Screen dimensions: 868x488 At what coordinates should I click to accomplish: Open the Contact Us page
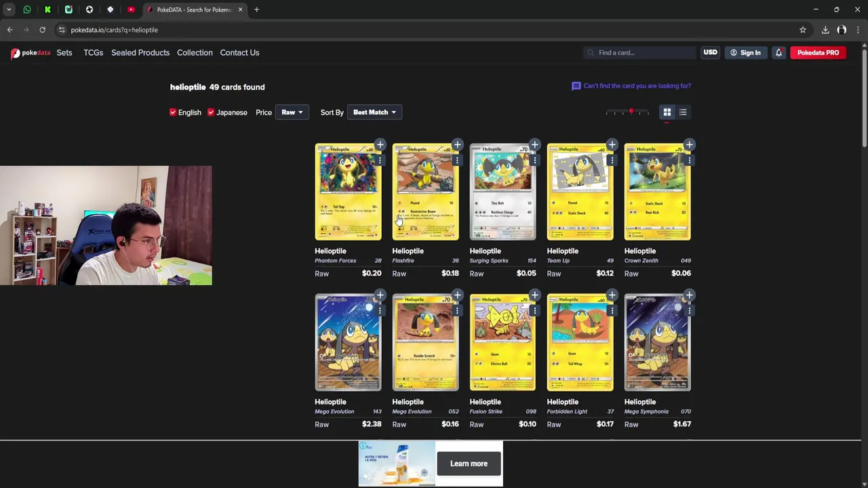239,53
